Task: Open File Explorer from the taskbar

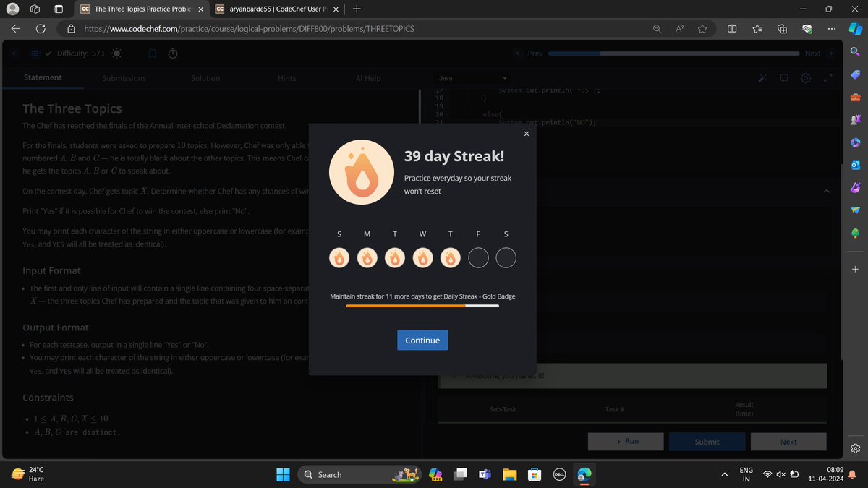Action: (x=510, y=474)
